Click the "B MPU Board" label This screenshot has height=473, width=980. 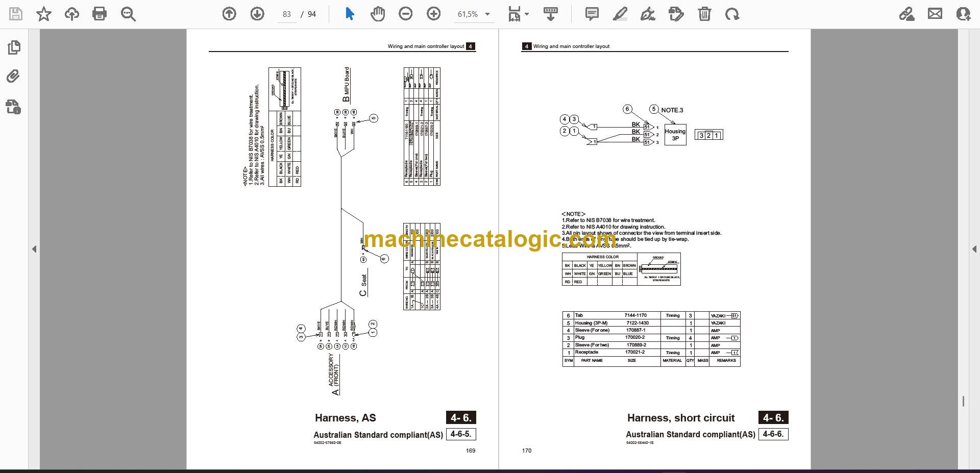pyautogui.click(x=347, y=85)
